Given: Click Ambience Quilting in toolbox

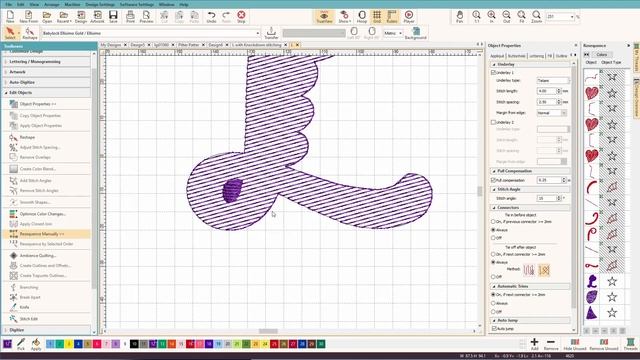Looking at the screenshot, I should point(38,256).
